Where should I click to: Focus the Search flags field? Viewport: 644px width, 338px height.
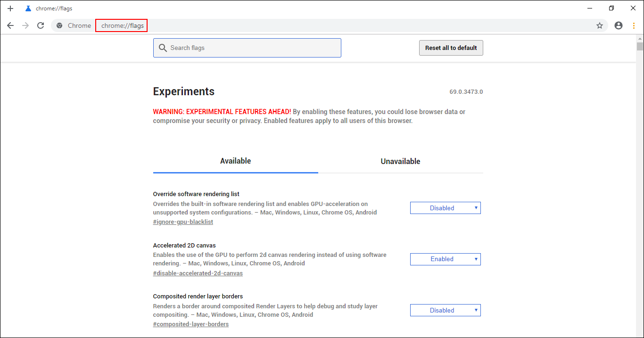[x=247, y=48]
